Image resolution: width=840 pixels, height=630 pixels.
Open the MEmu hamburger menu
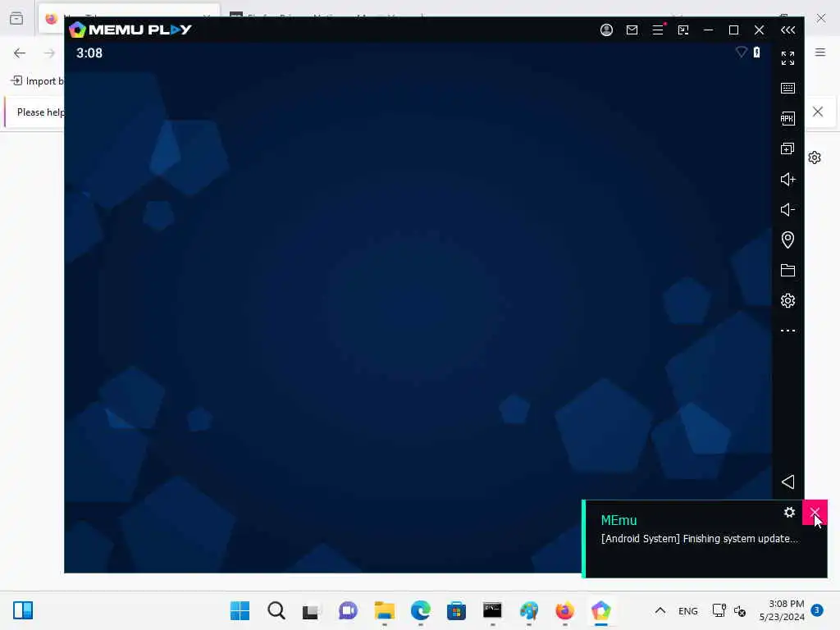click(658, 30)
